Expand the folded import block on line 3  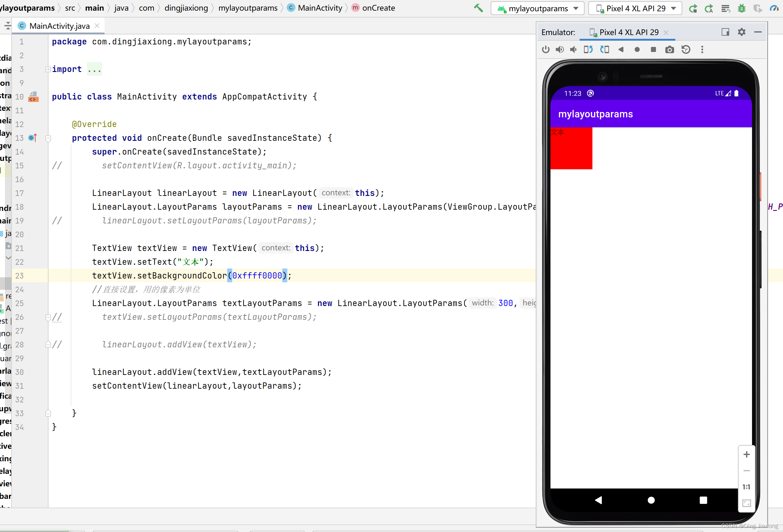[x=48, y=69]
